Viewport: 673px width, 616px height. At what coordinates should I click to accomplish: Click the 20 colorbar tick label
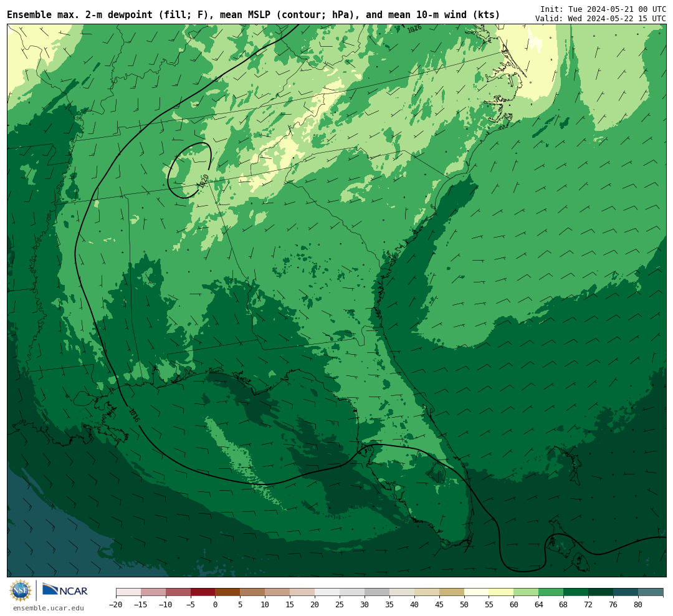(315, 605)
